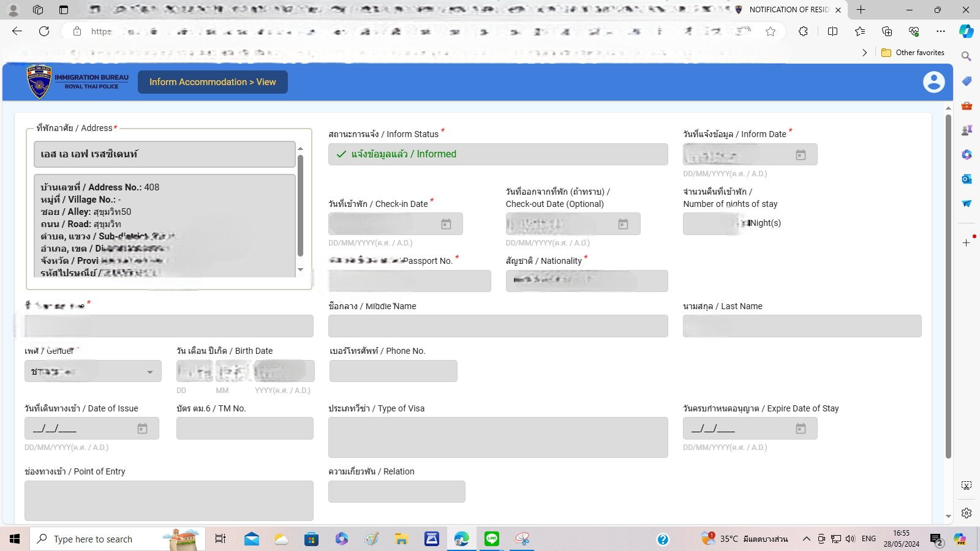This screenshot has height=551, width=980.
Task: Open the Date of Issue calendar icon
Action: pos(142,429)
